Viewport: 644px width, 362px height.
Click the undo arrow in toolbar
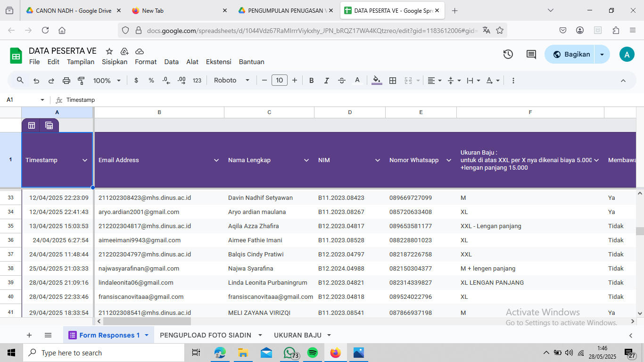36,81
